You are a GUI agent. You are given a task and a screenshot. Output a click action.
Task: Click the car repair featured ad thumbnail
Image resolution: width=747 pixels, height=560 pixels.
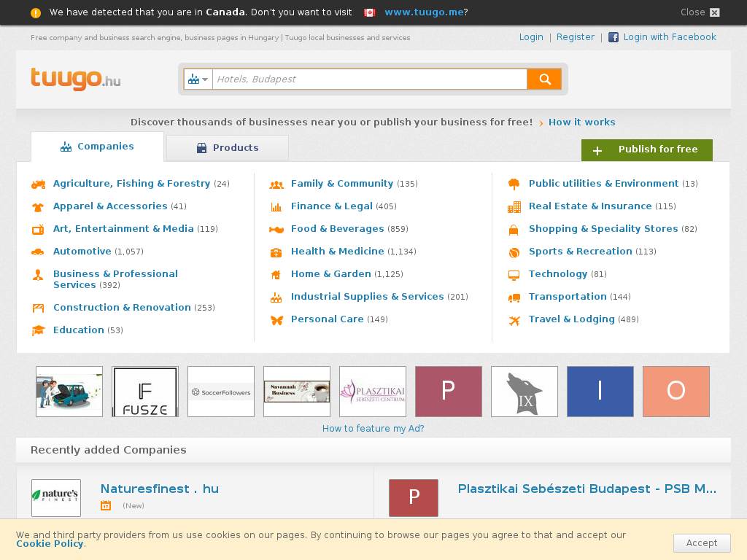pos(69,392)
